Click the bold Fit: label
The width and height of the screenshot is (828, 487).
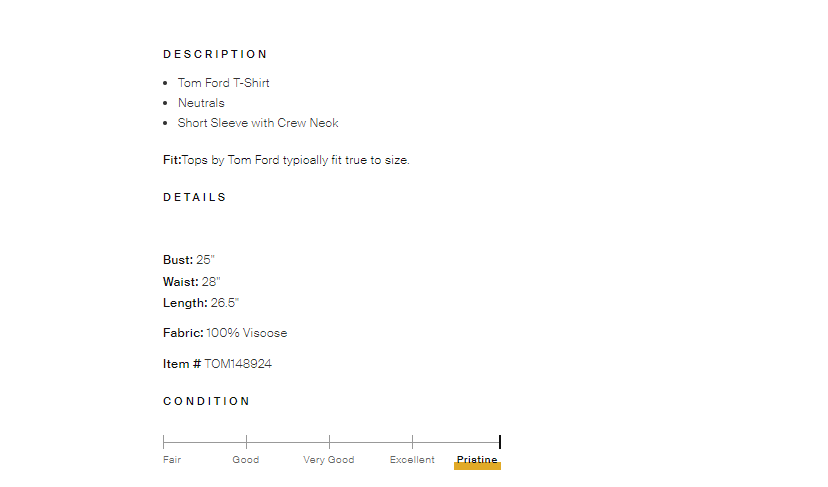[x=172, y=160]
